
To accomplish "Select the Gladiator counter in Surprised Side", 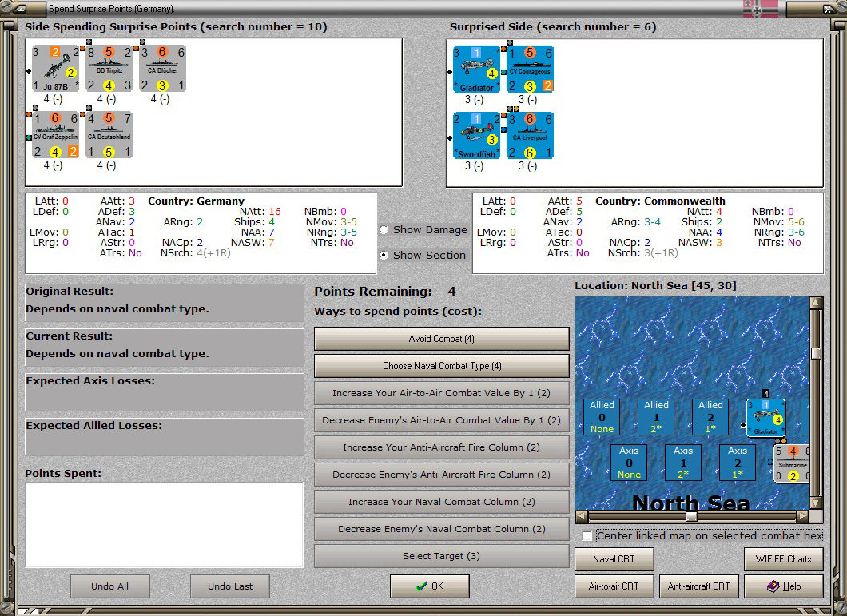I will coord(476,70).
